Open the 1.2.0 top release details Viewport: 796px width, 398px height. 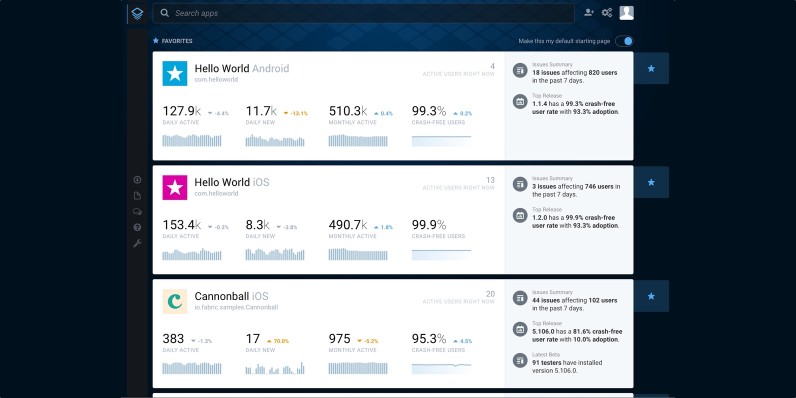576,221
